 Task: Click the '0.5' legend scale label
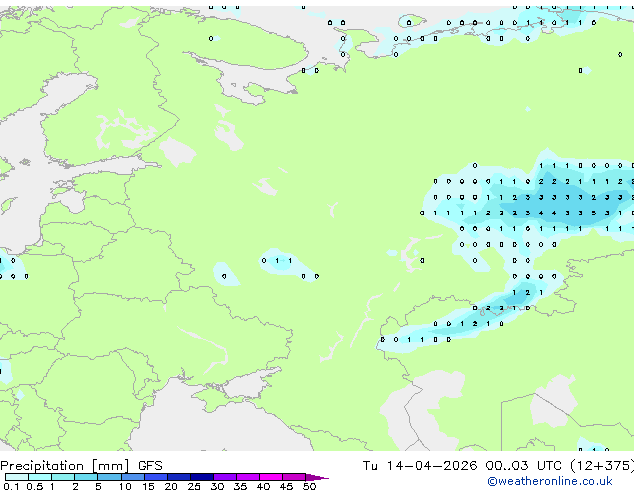[34, 486]
